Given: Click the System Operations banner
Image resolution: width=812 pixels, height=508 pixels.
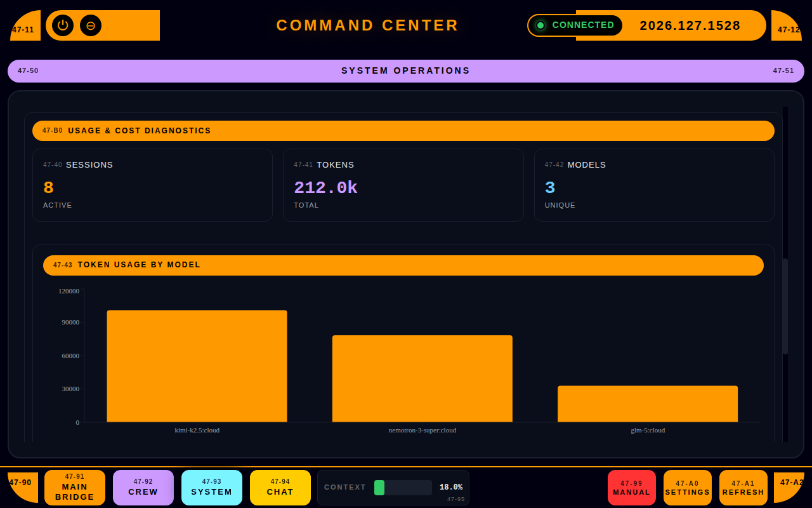Looking at the screenshot, I should tap(406, 71).
